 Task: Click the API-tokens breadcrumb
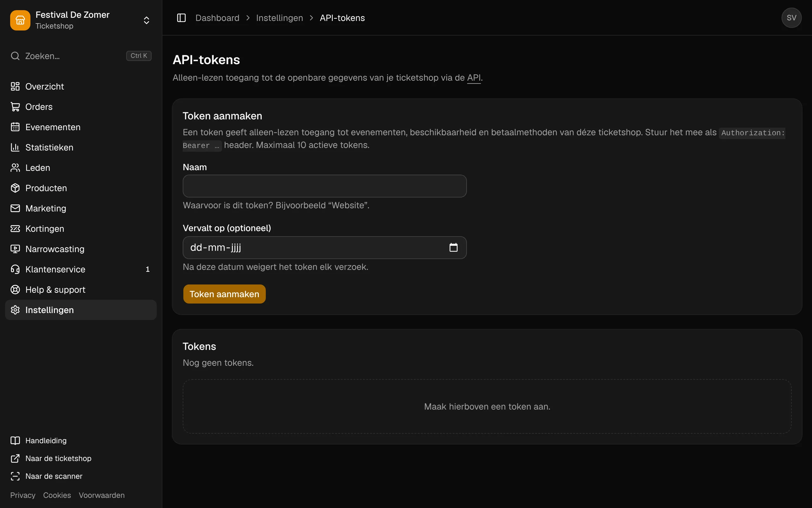[x=342, y=18]
